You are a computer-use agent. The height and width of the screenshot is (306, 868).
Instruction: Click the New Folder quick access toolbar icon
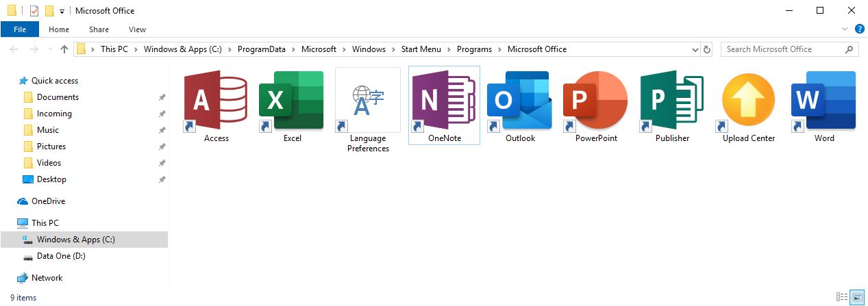pos(49,10)
